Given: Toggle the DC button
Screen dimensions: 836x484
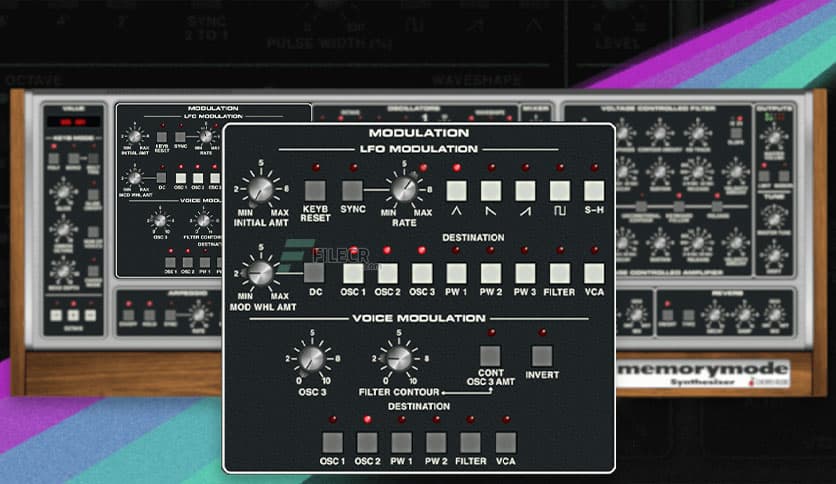Looking at the screenshot, I should [x=314, y=273].
